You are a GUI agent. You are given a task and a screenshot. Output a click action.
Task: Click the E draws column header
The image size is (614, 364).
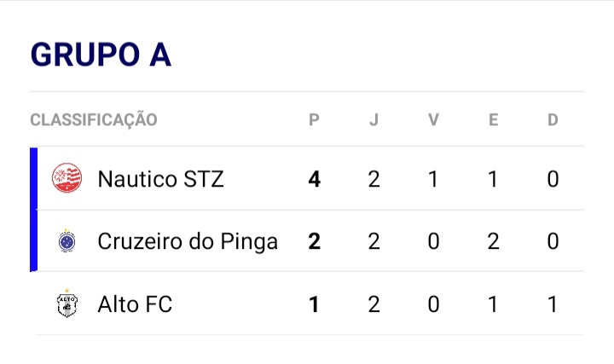(x=493, y=119)
